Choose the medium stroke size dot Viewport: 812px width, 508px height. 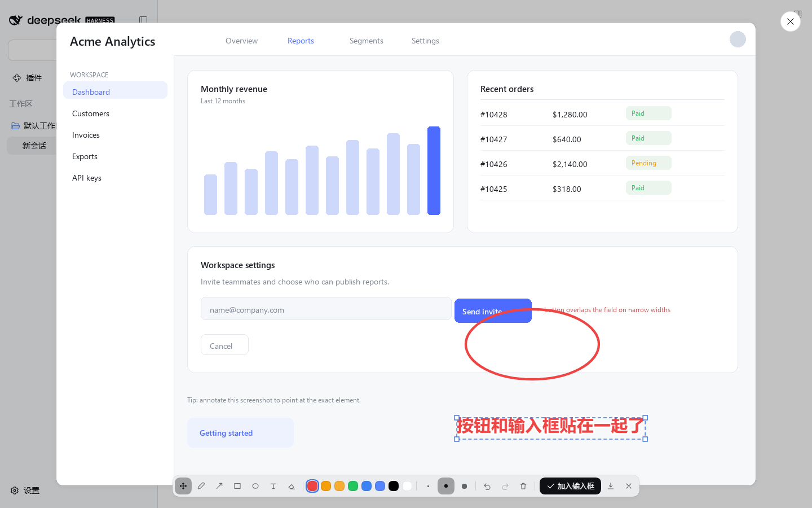446,486
